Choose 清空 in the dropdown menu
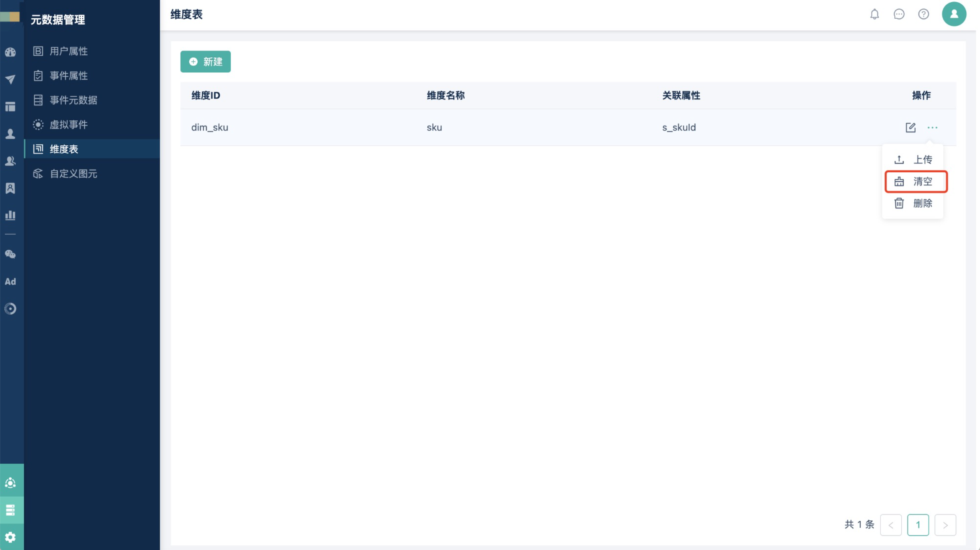The width and height of the screenshot is (980, 550). pos(916,182)
